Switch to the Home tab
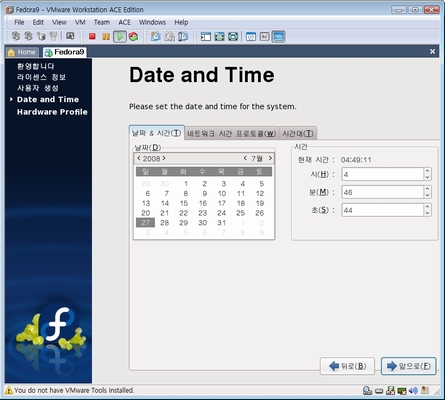 click(x=22, y=52)
